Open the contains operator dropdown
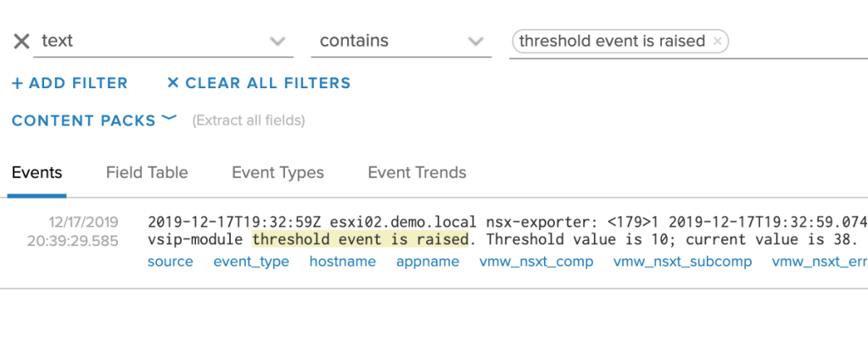This screenshot has width=868, height=353. click(x=475, y=41)
